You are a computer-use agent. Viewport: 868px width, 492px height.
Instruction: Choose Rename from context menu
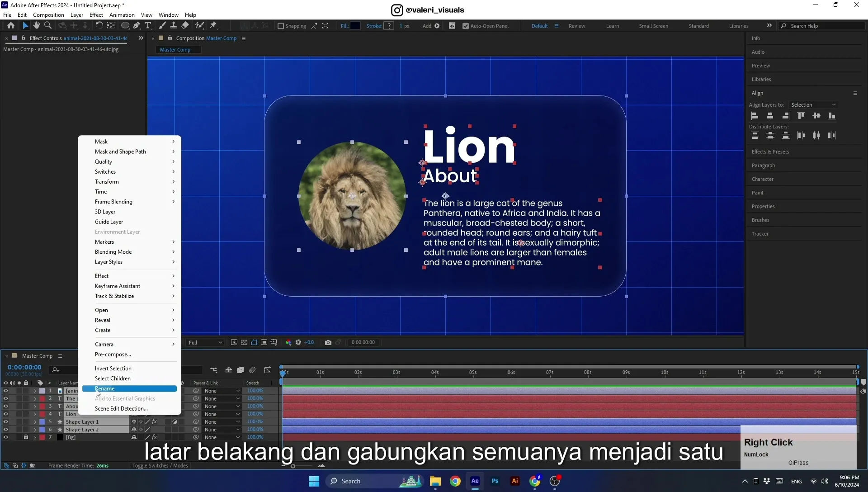click(x=129, y=389)
